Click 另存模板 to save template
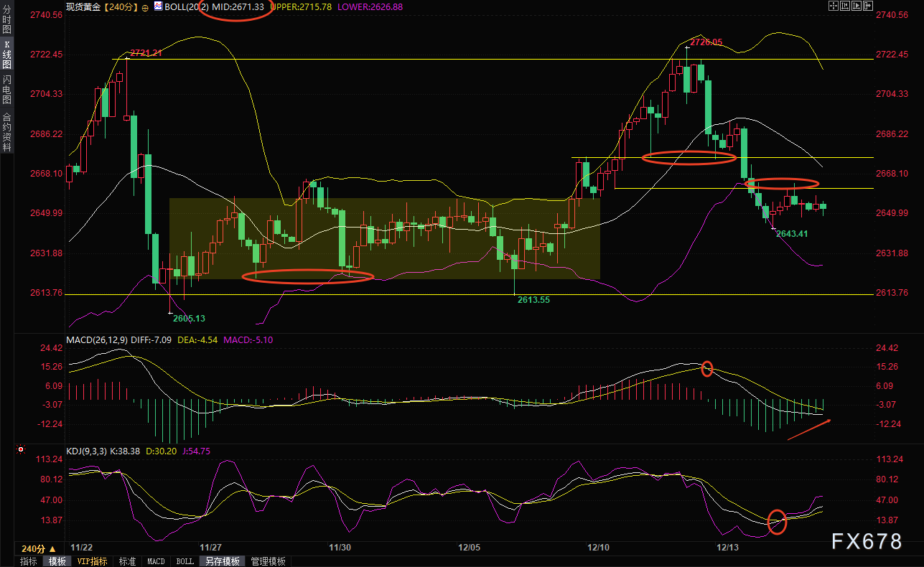 coord(222,561)
